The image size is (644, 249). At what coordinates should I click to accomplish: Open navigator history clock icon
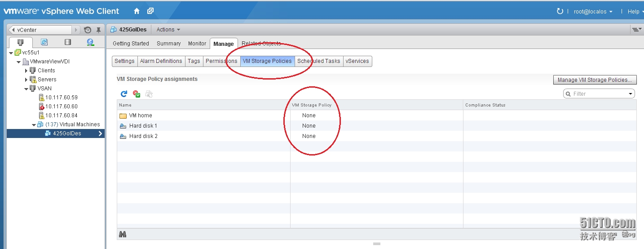[88, 30]
